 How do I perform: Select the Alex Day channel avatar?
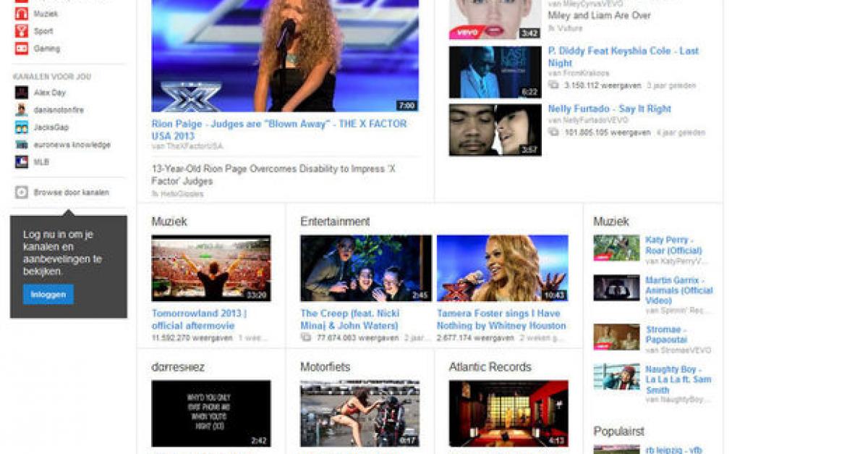point(22,93)
